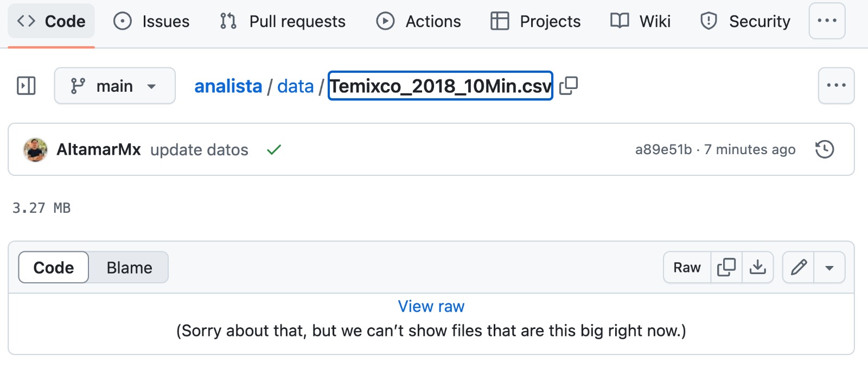Image resolution: width=868 pixels, height=374 pixels.
Task: Show more repository navigation tabs
Action: (827, 21)
